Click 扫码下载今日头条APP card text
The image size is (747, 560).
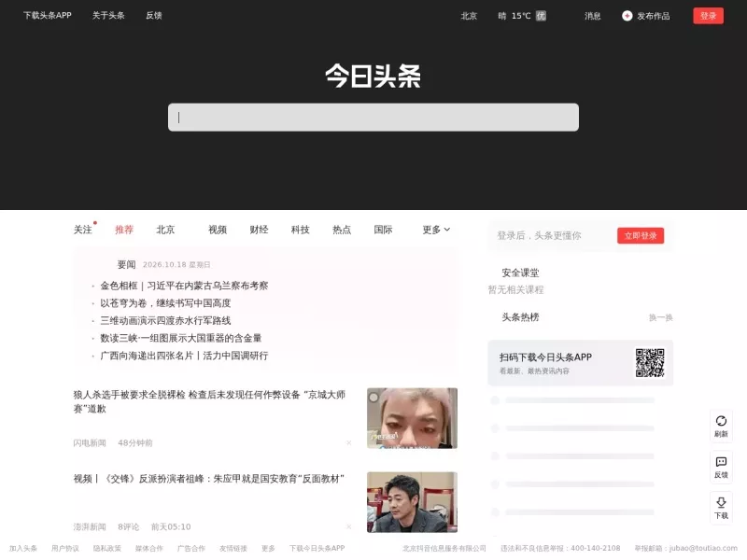[x=545, y=357]
